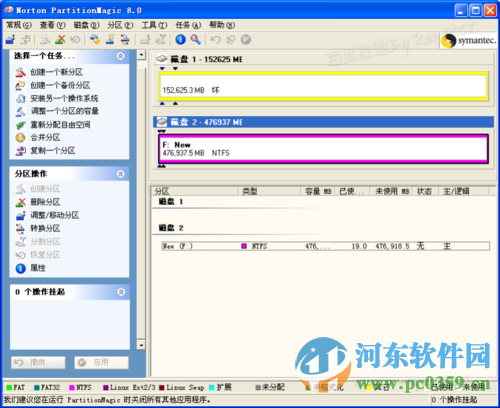Click the 容量 MB column header
The image size is (500, 408).
(318, 191)
